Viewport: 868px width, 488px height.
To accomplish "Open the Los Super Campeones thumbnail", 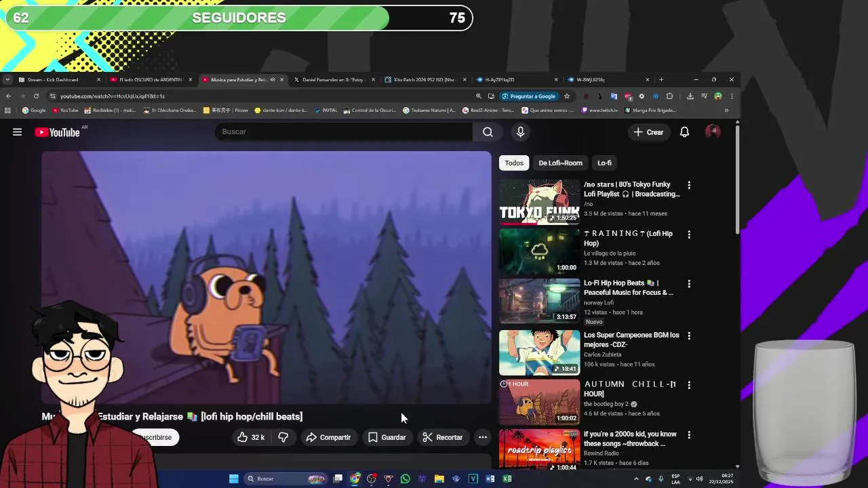I will tap(540, 352).
